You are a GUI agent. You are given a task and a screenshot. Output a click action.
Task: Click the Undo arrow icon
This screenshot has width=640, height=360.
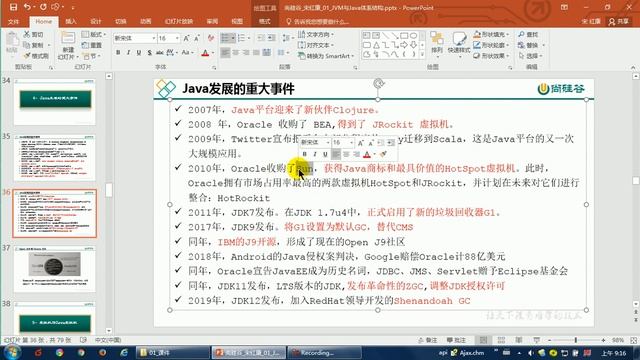coord(27,7)
